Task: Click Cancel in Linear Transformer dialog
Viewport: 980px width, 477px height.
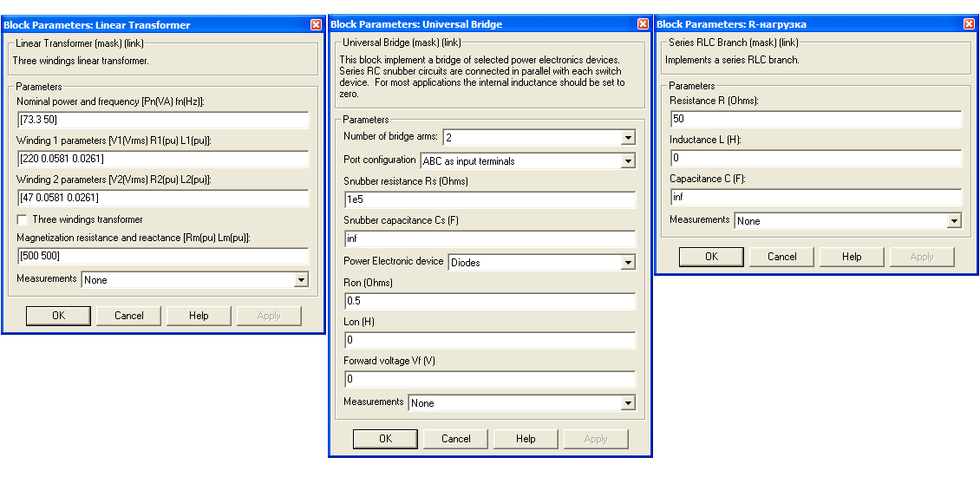Action: 128,316
